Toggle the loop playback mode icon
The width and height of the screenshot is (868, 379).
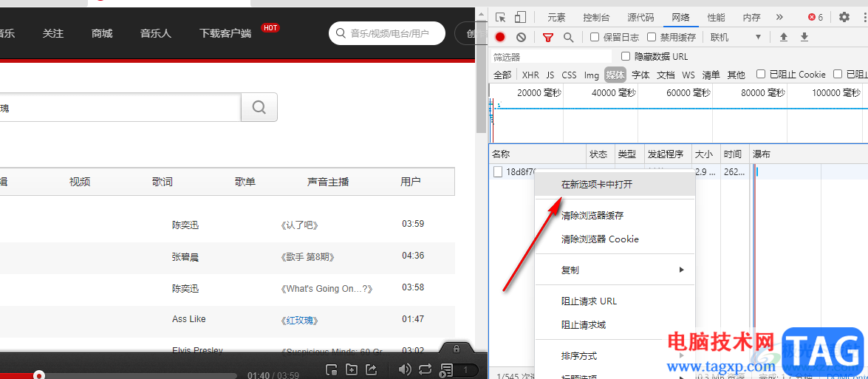(426, 369)
